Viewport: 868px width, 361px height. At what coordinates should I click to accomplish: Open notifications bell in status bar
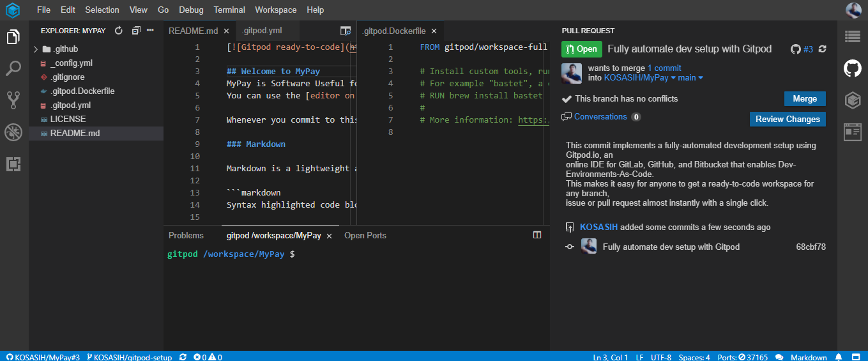(839, 357)
